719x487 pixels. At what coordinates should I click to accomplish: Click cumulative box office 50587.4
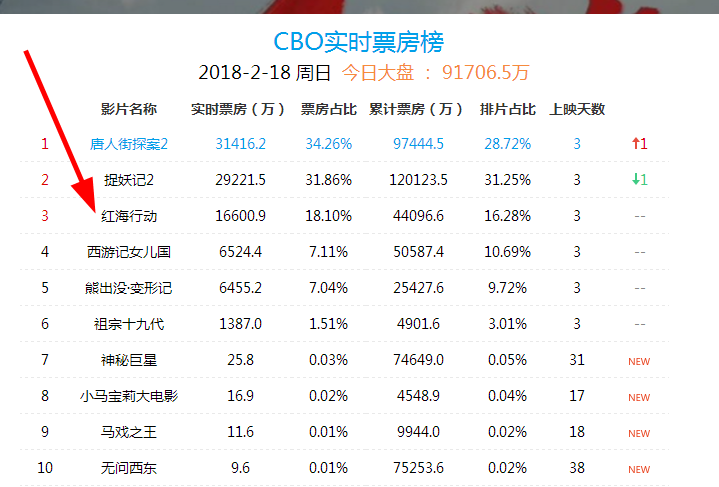tap(419, 252)
